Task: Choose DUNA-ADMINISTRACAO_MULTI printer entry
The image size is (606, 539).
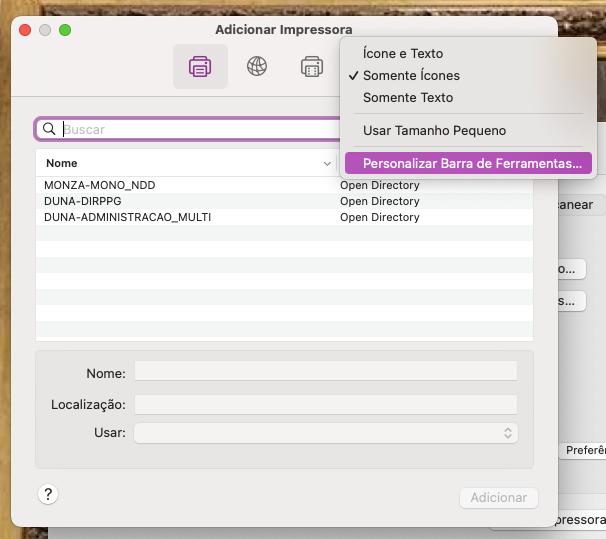Action: [x=127, y=217]
